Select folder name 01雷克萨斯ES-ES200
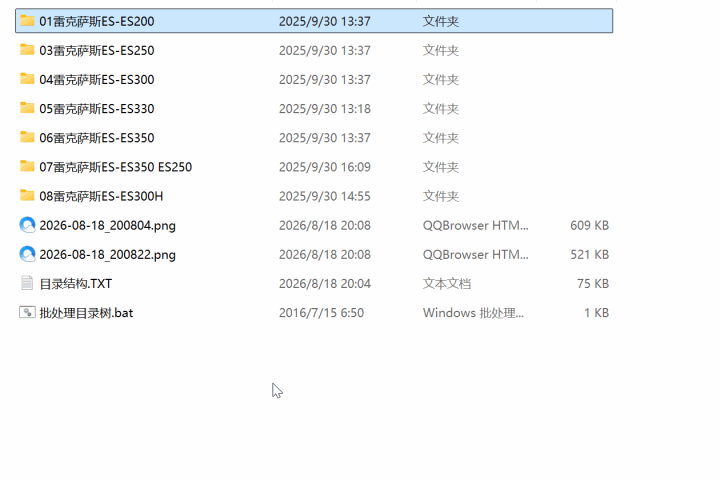 coord(97,21)
